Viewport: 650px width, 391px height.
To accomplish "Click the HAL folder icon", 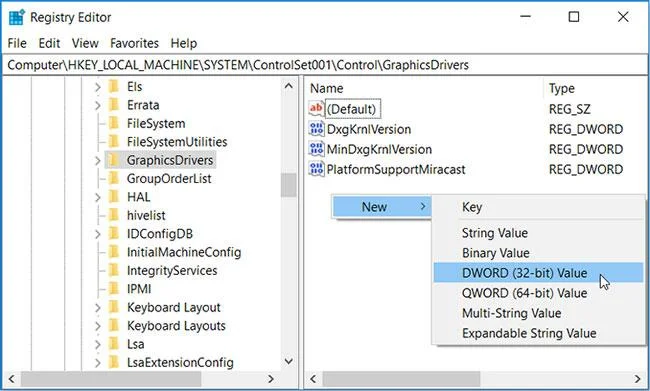I will (114, 197).
